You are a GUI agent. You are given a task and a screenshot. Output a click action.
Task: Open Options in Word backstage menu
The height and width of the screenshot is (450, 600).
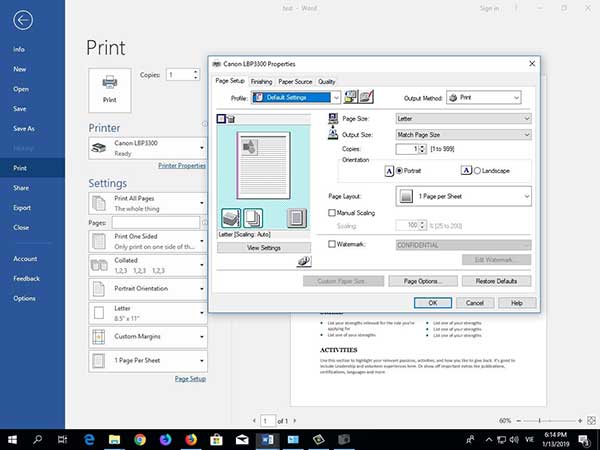pyautogui.click(x=24, y=298)
